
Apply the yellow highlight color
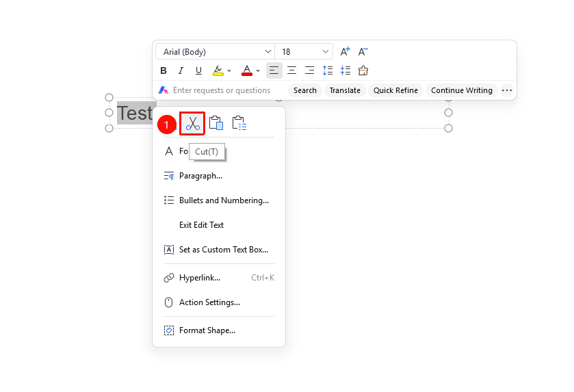(218, 70)
